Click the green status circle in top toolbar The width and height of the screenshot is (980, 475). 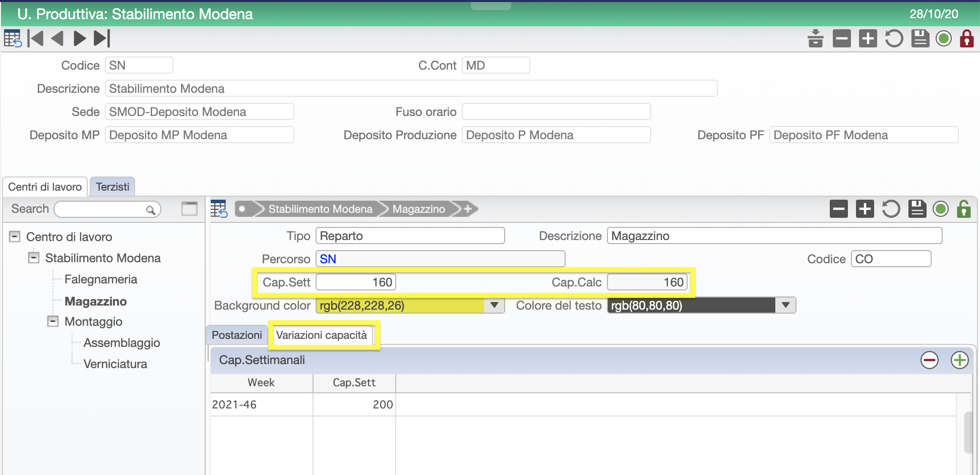point(944,38)
